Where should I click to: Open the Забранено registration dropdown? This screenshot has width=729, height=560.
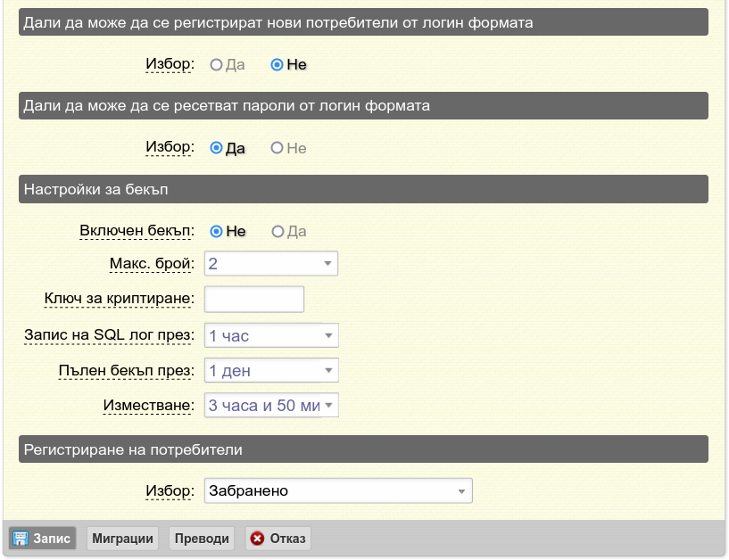pos(338,490)
